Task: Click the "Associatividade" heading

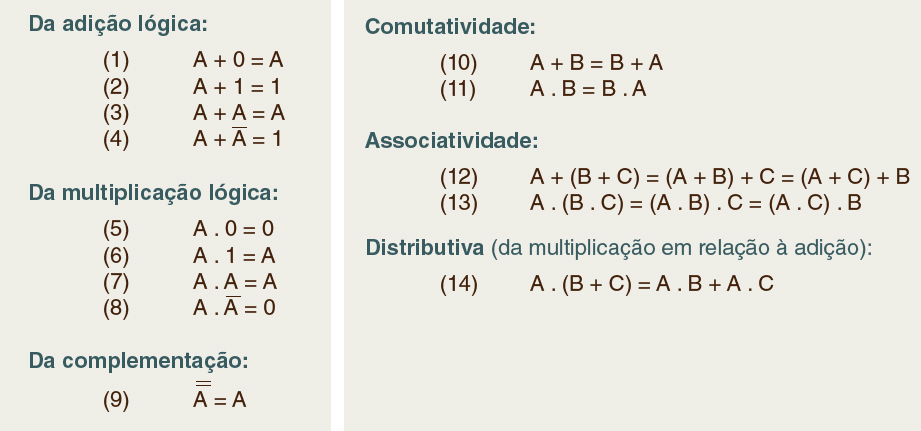Action: coord(453,140)
